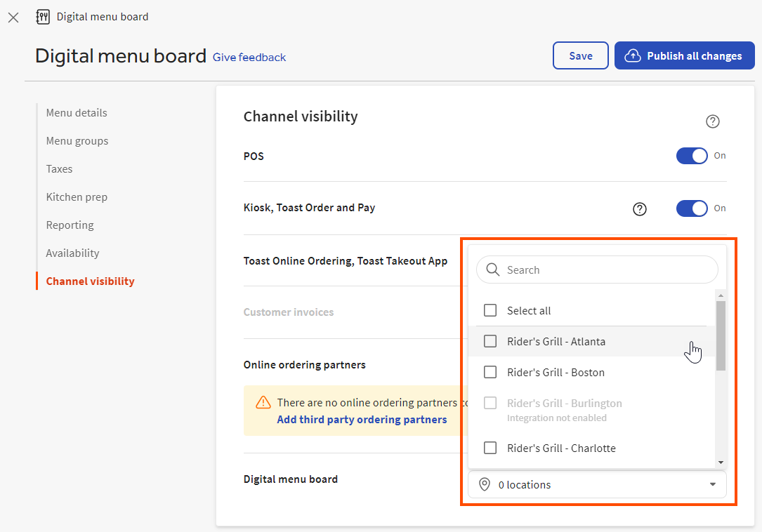This screenshot has height=532, width=762.
Task: Check the Select all checkbox
Action: 490,311
